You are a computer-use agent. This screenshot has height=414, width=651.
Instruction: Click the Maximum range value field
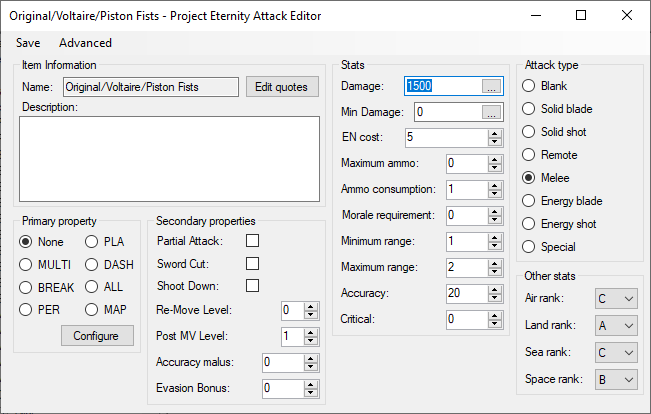pyautogui.click(x=467, y=267)
